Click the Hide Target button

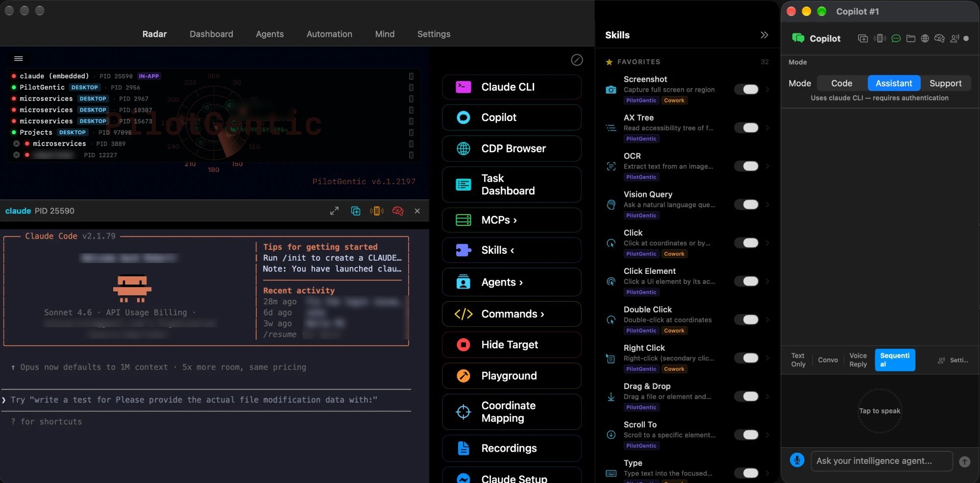click(512, 345)
